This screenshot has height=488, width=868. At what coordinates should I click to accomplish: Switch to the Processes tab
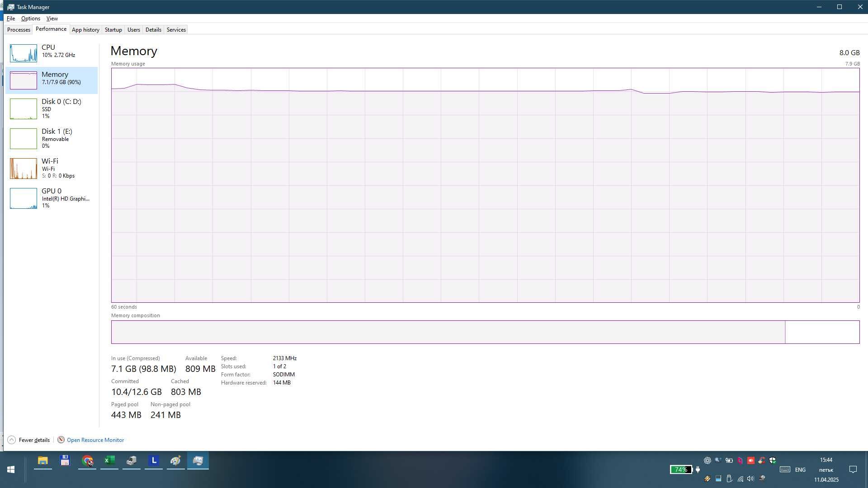tap(19, 30)
